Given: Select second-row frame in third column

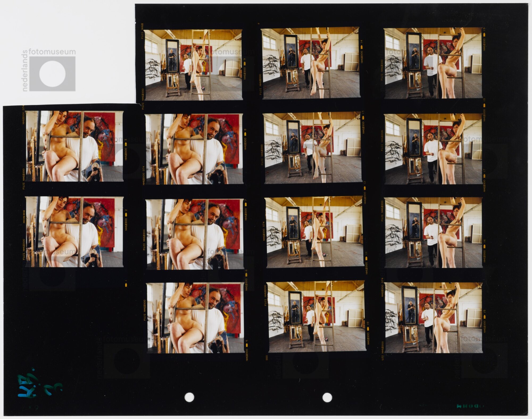Looking at the screenshot, I should (313, 148).
